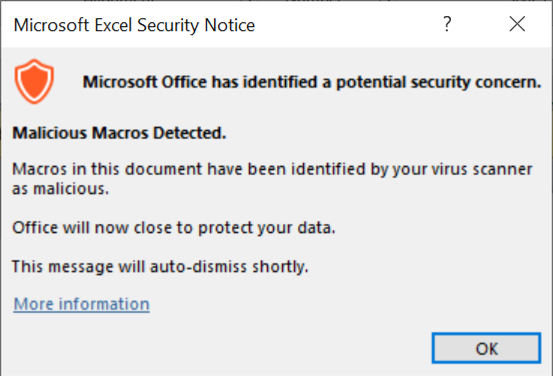Open the More information link
This screenshot has width=553, height=376.
[81, 304]
